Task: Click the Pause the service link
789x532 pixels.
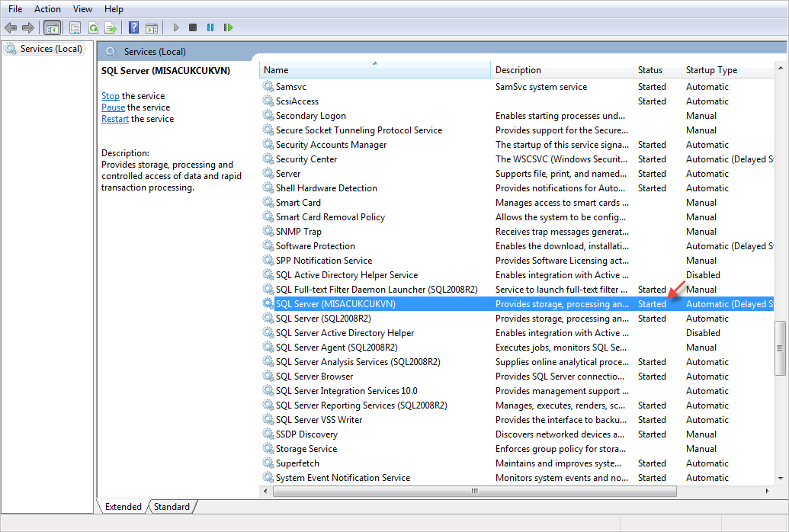Action: [114, 107]
